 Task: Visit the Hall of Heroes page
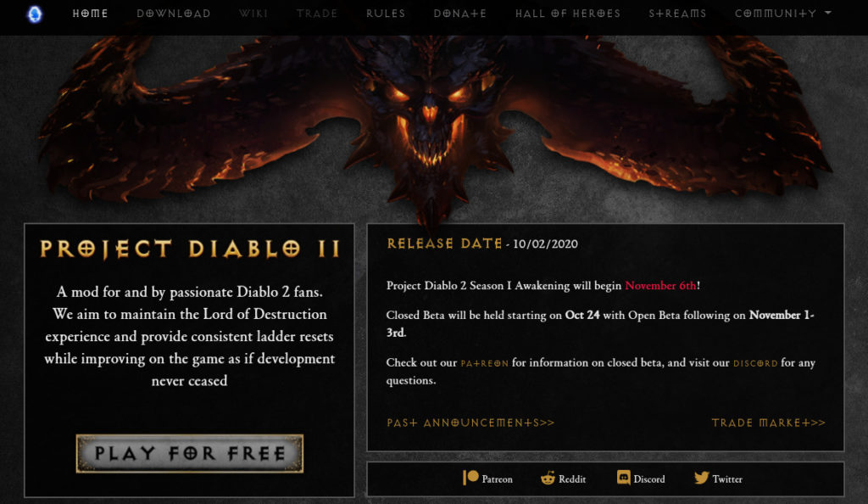pos(568,14)
